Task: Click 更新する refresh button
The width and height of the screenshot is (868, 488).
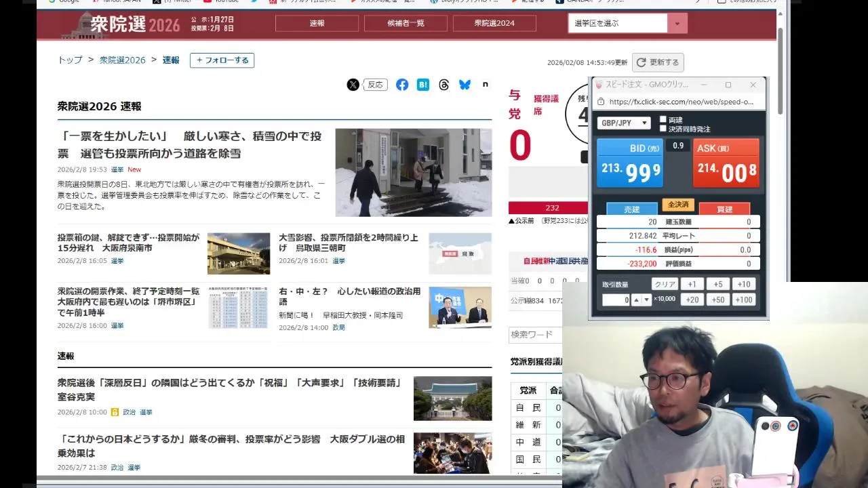Action: click(x=658, y=62)
